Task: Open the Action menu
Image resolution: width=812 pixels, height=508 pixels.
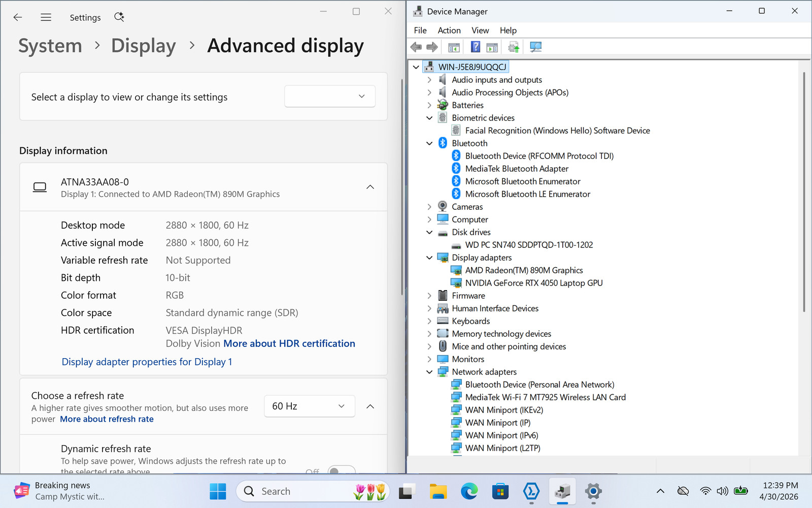Action: tap(449, 30)
